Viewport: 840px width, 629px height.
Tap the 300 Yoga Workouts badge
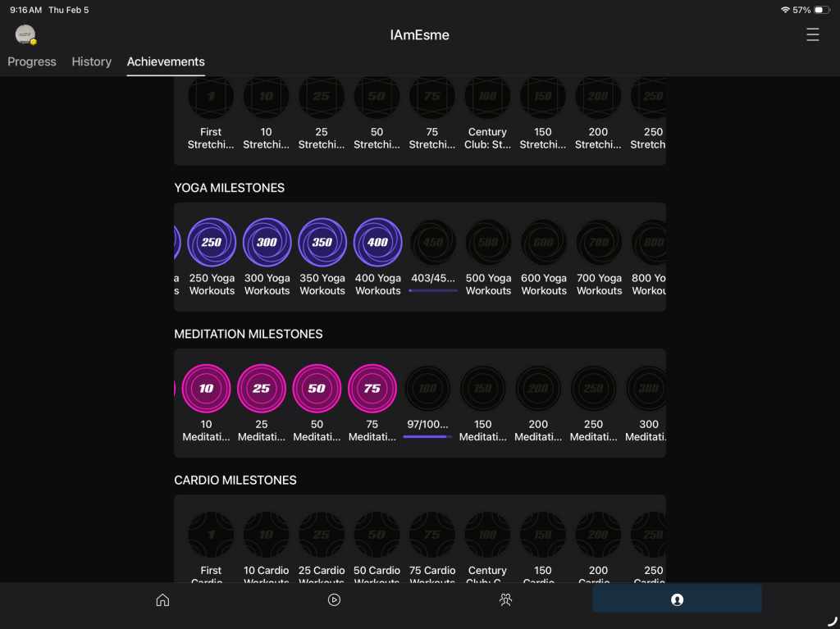[267, 243]
